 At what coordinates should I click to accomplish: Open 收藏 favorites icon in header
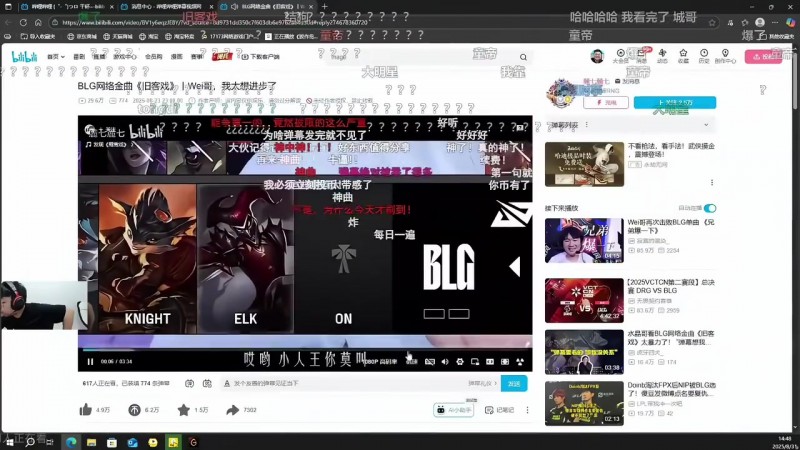pos(683,56)
